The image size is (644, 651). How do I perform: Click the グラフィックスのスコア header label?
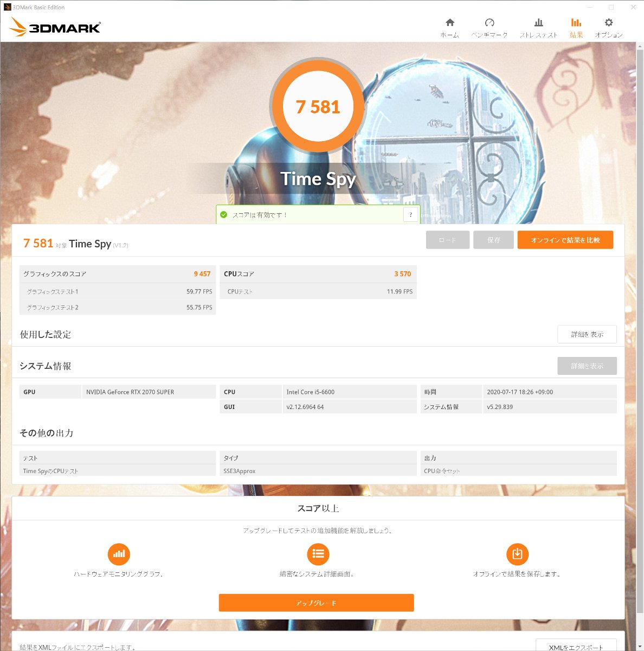tap(55, 274)
